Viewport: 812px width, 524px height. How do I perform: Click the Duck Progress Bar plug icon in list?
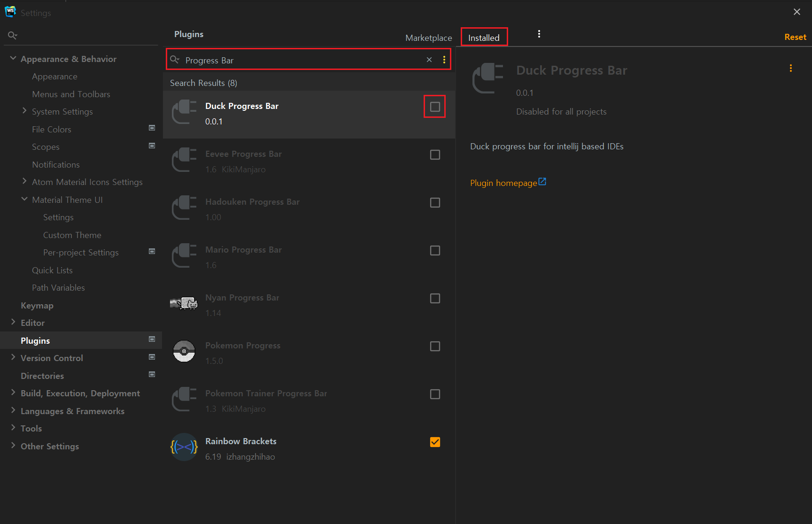(184, 112)
